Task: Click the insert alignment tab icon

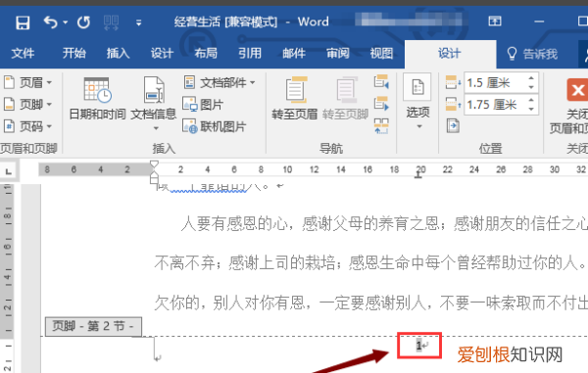Action: (x=453, y=125)
